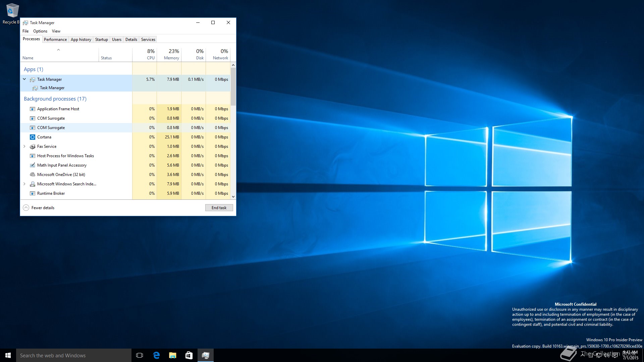Click the taskbar clock showing 7/1/2015
644x362 pixels.
point(631,355)
